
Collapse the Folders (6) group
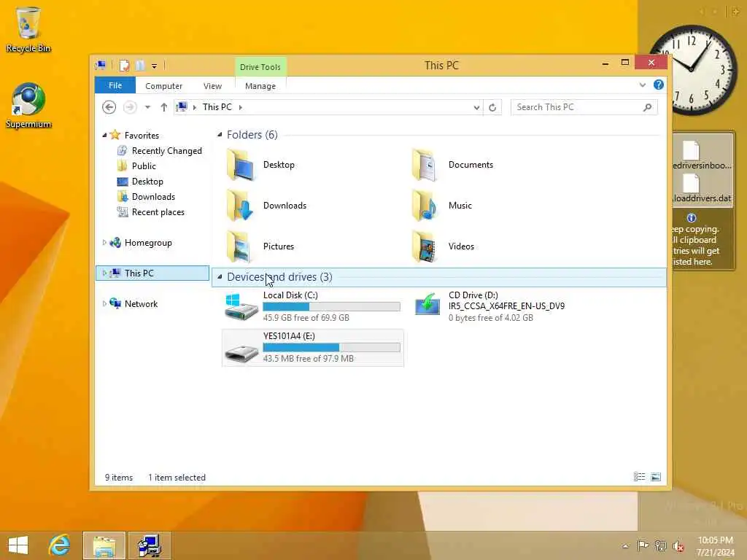tap(220, 135)
